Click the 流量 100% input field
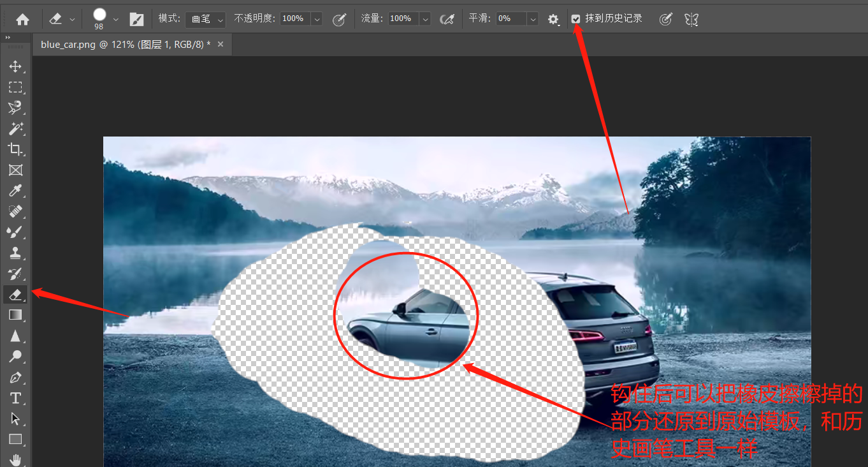Image resolution: width=868 pixels, height=467 pixels. click(403, 19)
